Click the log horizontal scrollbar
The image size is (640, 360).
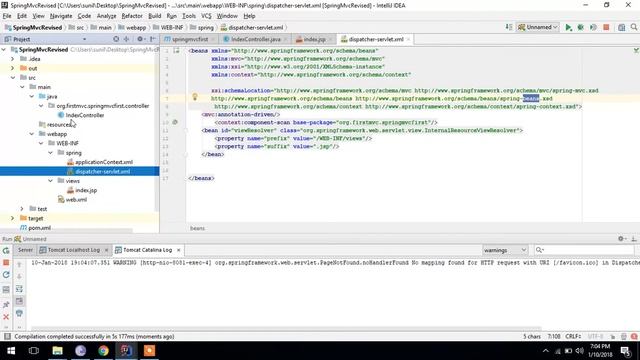coord(286,329)
